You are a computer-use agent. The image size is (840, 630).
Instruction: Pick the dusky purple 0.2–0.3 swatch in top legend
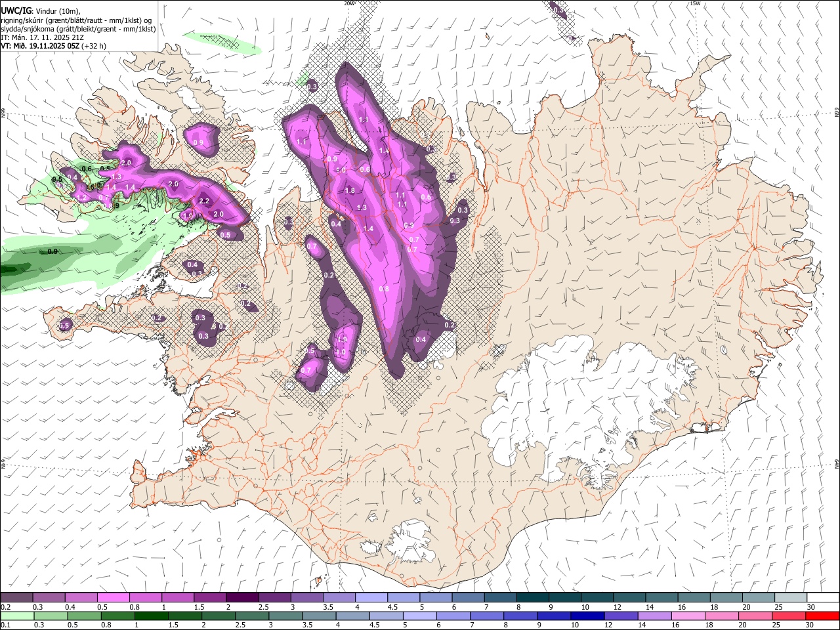pyautogui.click(x=16, y=598)
